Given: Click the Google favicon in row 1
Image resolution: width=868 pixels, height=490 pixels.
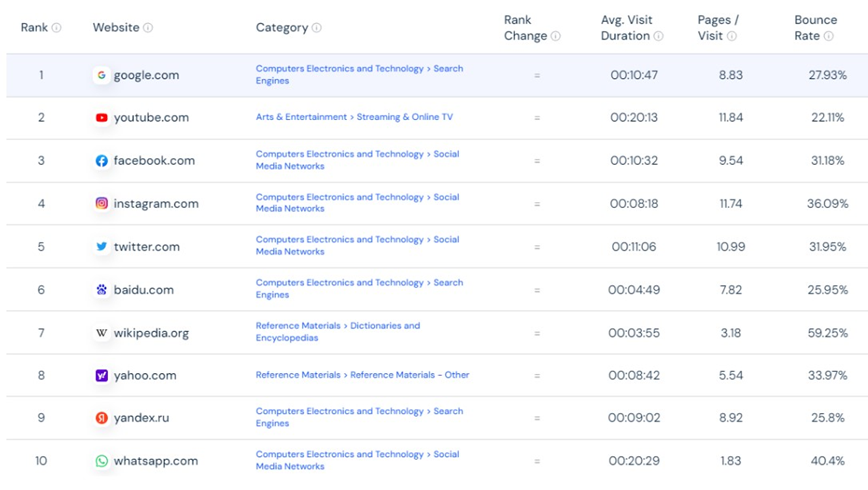Looking at the screenshot, I should pyautogui.click(x=101, y=75).
